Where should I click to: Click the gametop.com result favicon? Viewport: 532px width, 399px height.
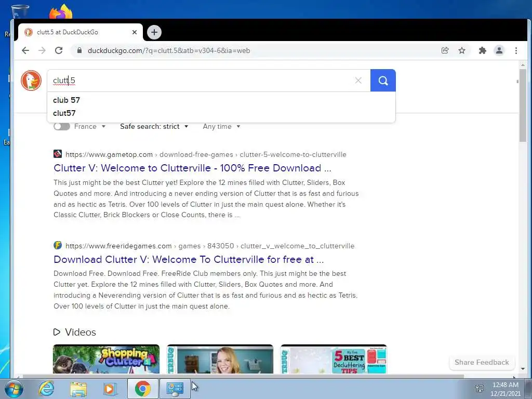58,154
